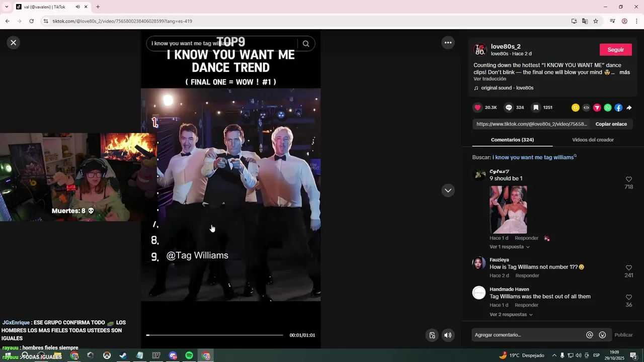Like Fauzieya's comment heart
Image resolution: width=644 pixels, height=362 pixels.
(x=628, y=268)
